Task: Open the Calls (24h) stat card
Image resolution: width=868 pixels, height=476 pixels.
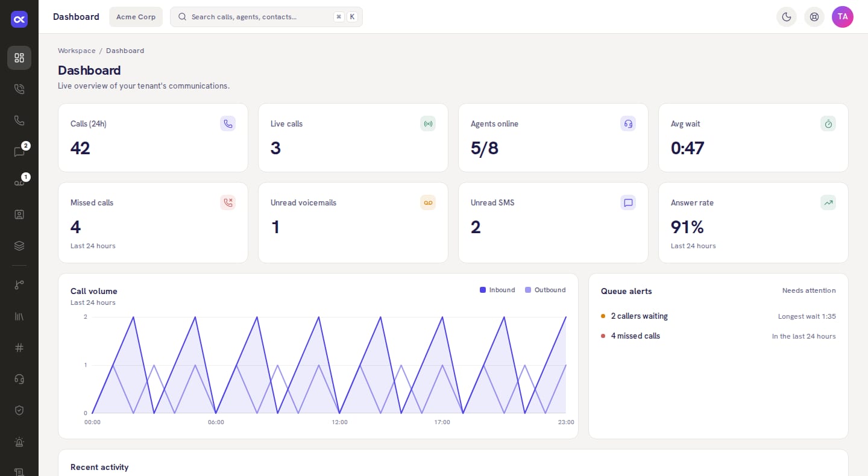Action: pyautogui.click(x=153, y=138)
